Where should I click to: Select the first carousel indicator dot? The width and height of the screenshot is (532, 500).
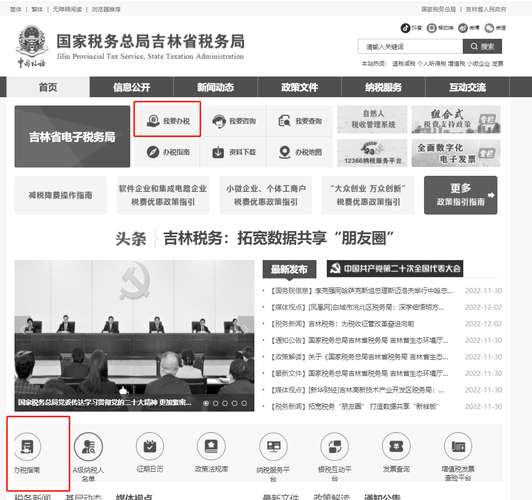[x=206, y=403]
